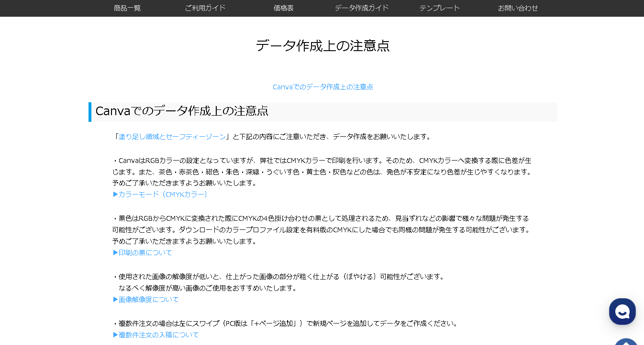Viewport: 644px width, 345px height.
Task: Click the line なるべく解像度が高い画像のご使用をおすすめいたします
Action: 208,288
